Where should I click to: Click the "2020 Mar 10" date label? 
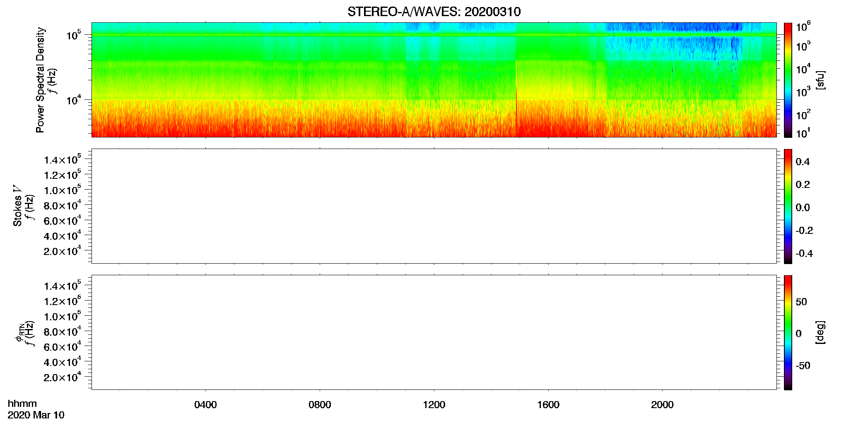[x=36, y=415]
